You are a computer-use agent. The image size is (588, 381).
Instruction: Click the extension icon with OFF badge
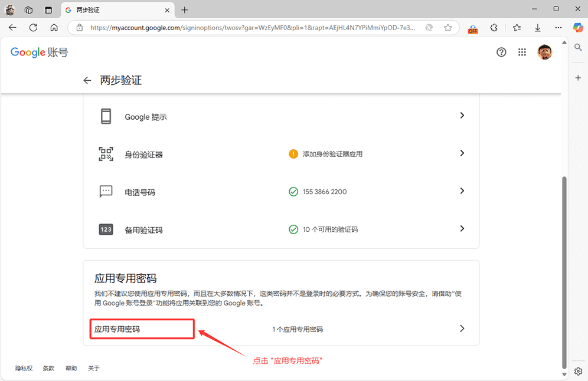click(473, 28)
